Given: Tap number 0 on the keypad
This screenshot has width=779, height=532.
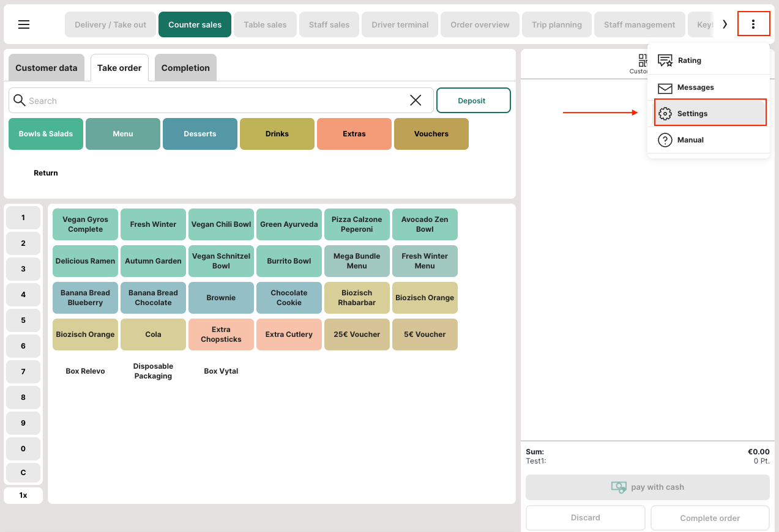Looking at the screenshot, I should pos(23,449).
